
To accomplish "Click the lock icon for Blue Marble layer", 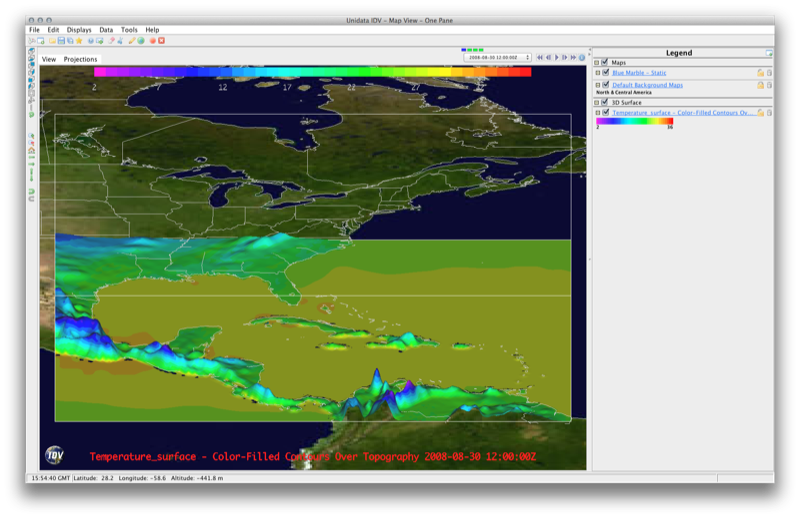I will click(x=760, y=73).
